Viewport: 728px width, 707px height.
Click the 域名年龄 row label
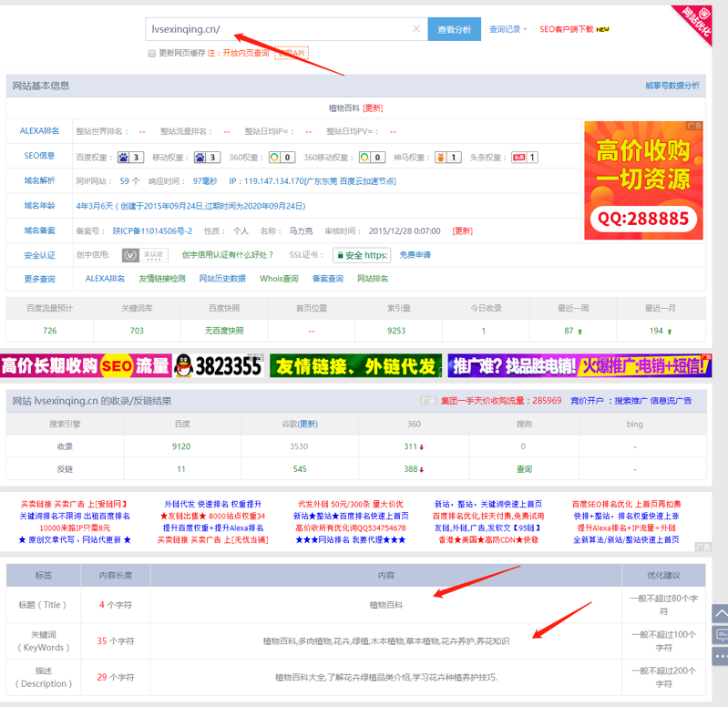point(39,206)
